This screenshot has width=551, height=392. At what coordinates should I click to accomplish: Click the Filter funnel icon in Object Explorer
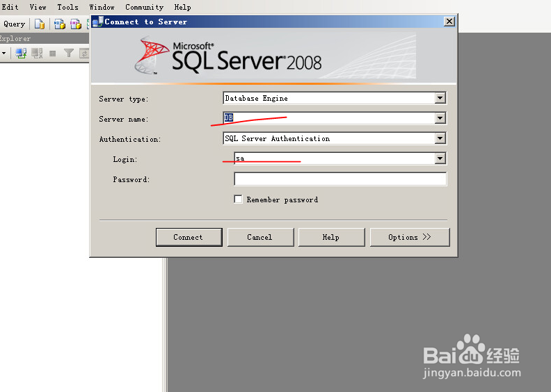point(68,54)
